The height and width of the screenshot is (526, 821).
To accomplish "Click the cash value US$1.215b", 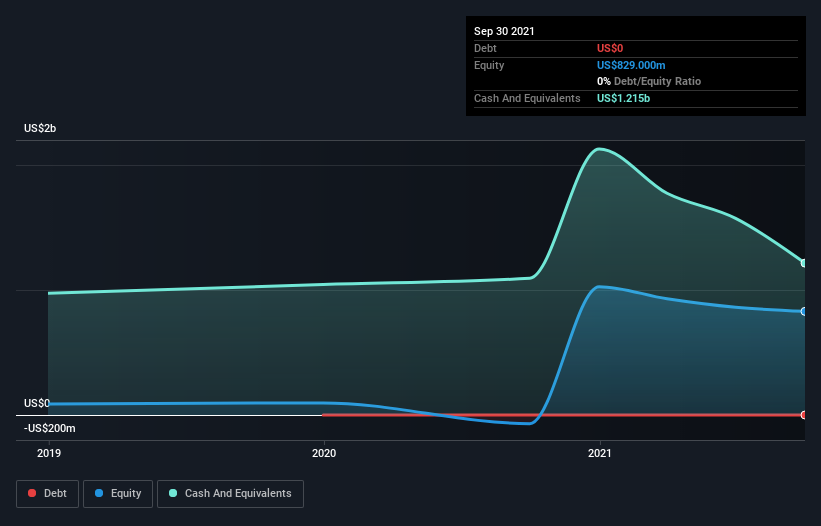I will click(623, 98).
